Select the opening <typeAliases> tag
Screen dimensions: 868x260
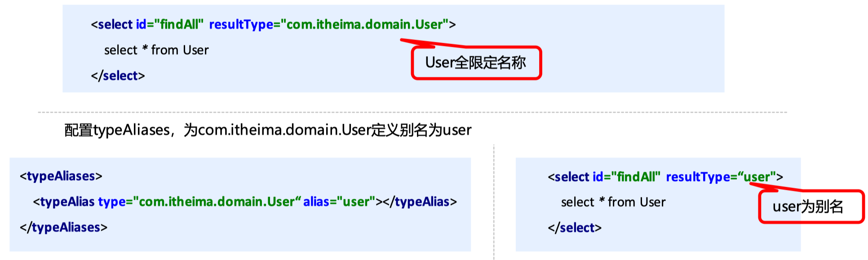click(61, 176)
